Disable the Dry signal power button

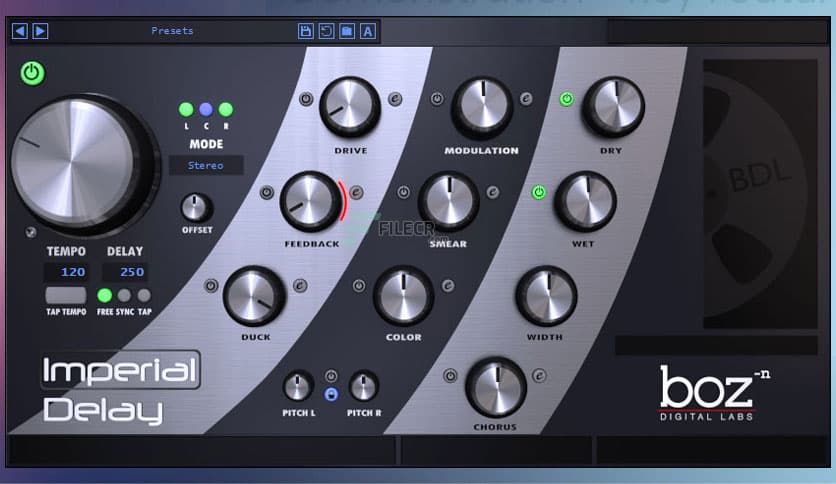(567, 99)
